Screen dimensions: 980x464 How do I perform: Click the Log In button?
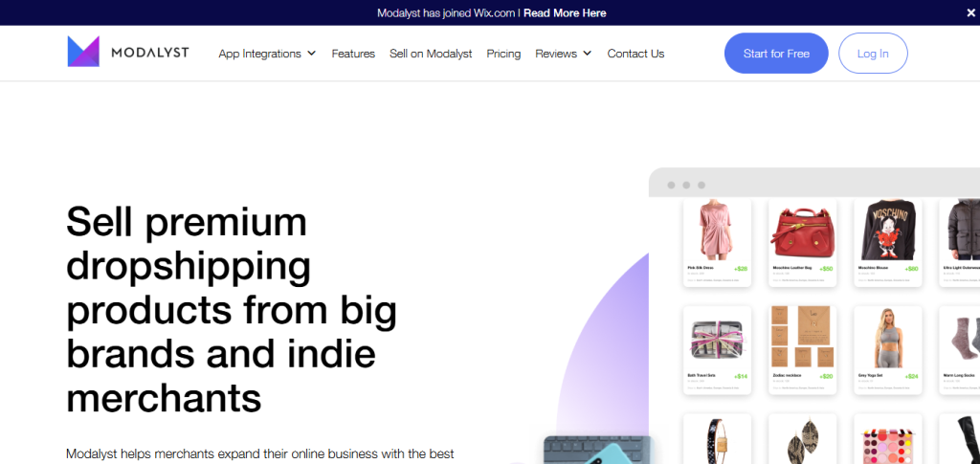point(873,53)
